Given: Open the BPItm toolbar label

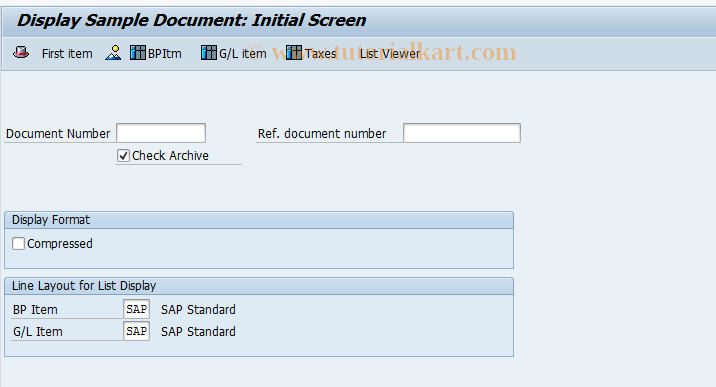Looking at the screenshot, I should [164, 54].
